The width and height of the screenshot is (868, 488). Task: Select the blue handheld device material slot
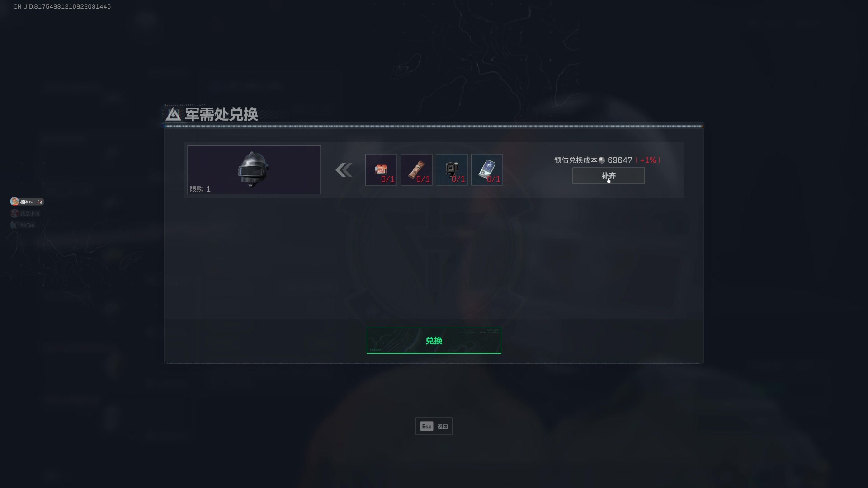click(x=487, y=169)
